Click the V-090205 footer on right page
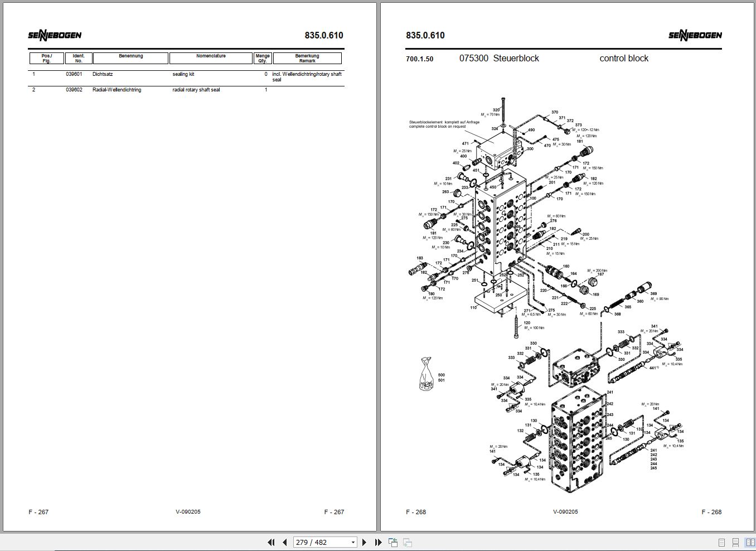 click(x=565, y=512)
